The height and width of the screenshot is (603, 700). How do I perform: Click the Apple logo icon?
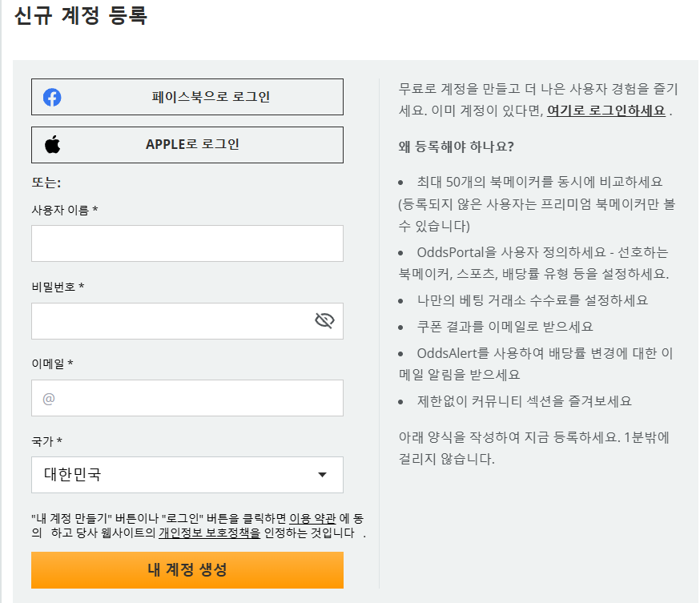tap(53, 144)
